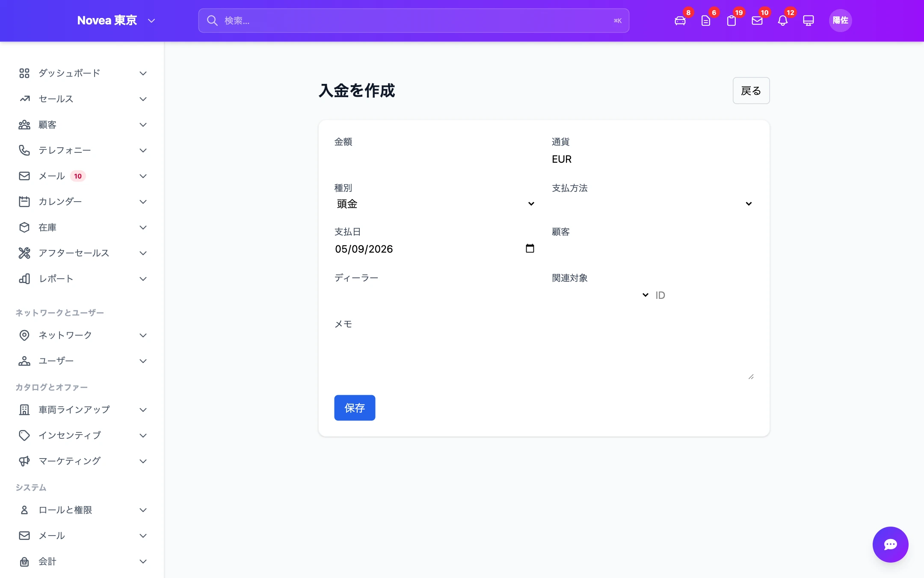Screen dimensions: 924x578
Task: Open the メール menu with badge 10
Action: [x=83, y=176]
